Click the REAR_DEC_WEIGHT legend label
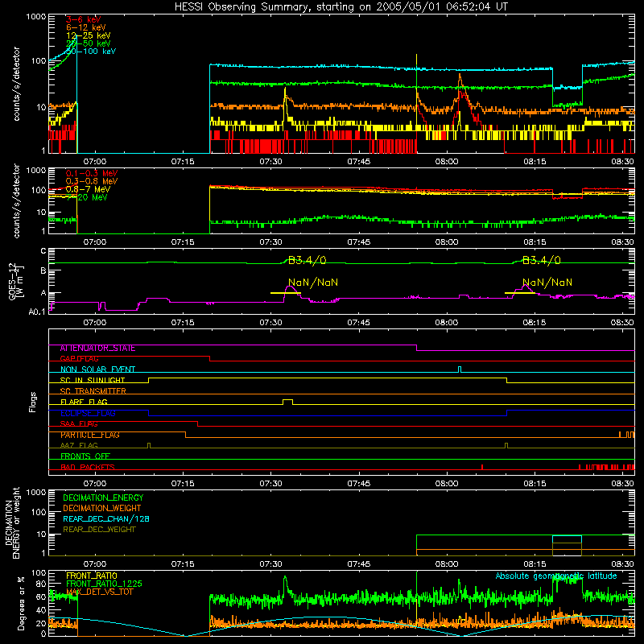 (99, 530)
